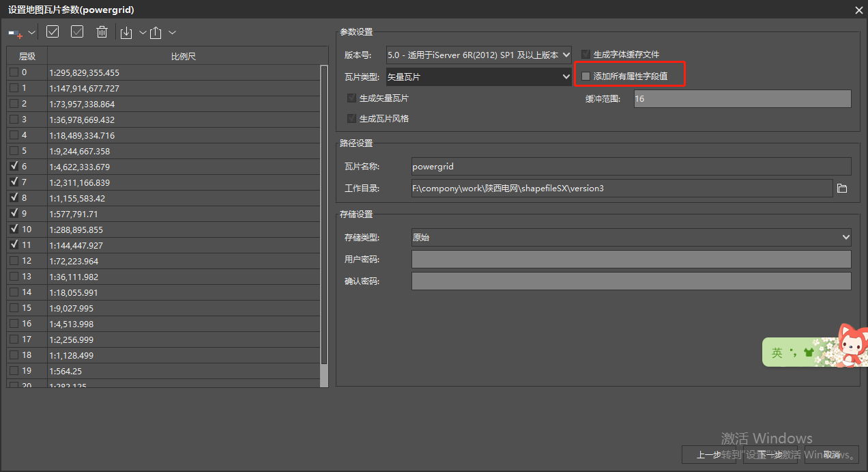Check the level 12 scale checkbox

coord(14,261)
